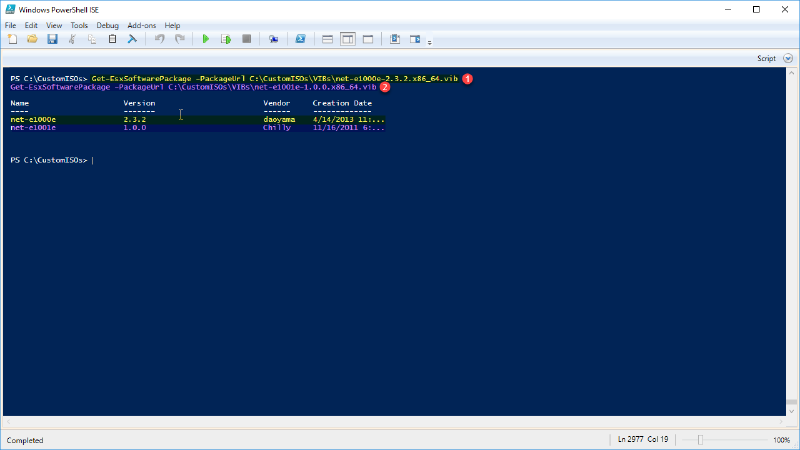
Task: Expand the Script pane chevron
Action: coord(788,58)
